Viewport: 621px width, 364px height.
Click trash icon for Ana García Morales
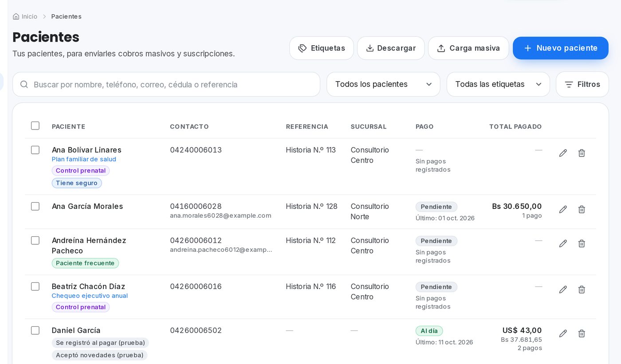click(x=582, y=209)
